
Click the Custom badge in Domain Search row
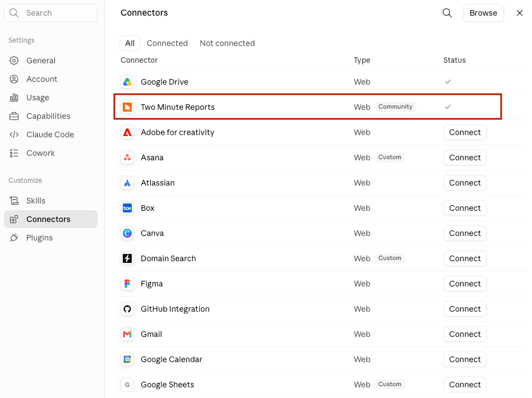(390, 258)
